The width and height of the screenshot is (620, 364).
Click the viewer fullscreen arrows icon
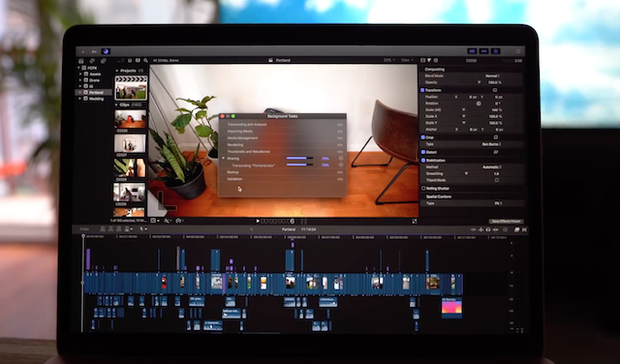(415, 222)
